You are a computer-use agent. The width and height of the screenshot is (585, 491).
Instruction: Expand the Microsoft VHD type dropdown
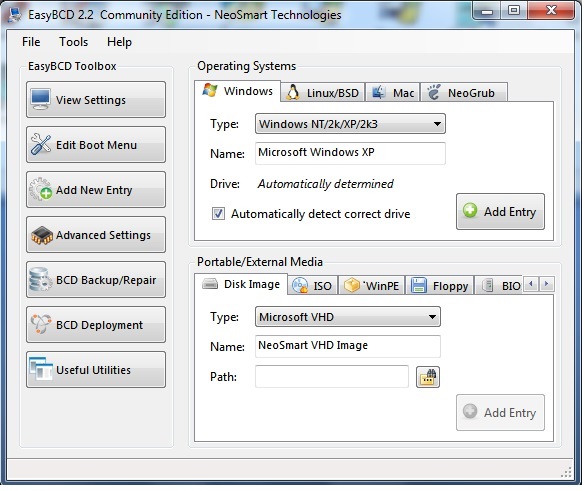(x=347, y=317)
